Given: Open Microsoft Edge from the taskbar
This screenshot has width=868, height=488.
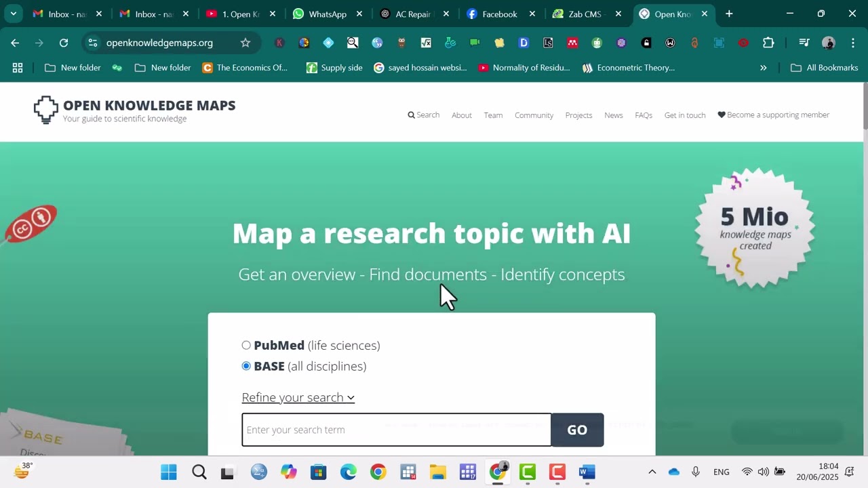Looking at the screenshot, I should (x=349, y=472).
